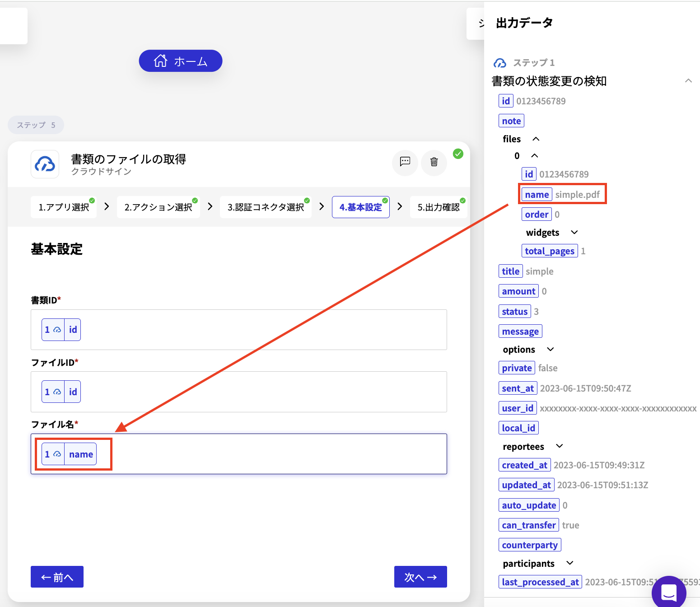
Task: Click the created_at output tag
Action: click(x=525, y=465)
